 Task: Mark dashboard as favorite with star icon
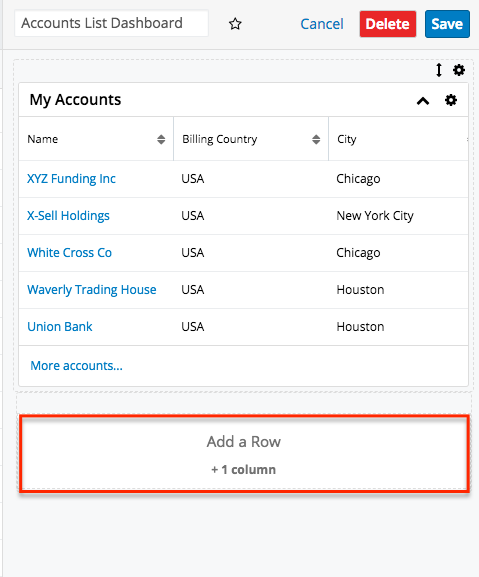click(235, 24)
